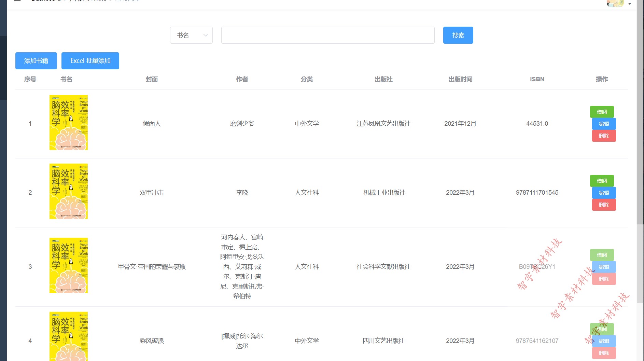Click 借阅 for book 假面人

[602, 112]
